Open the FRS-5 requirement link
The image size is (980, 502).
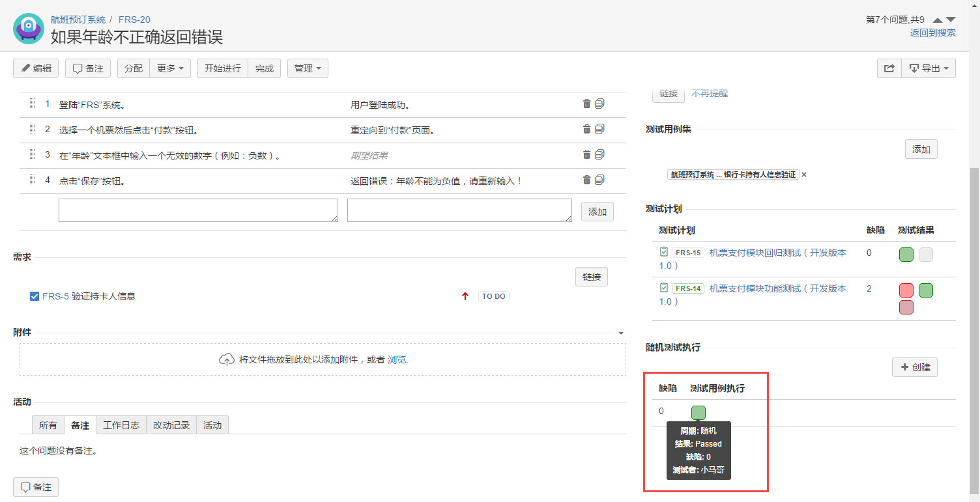click(x=55, y=296)
